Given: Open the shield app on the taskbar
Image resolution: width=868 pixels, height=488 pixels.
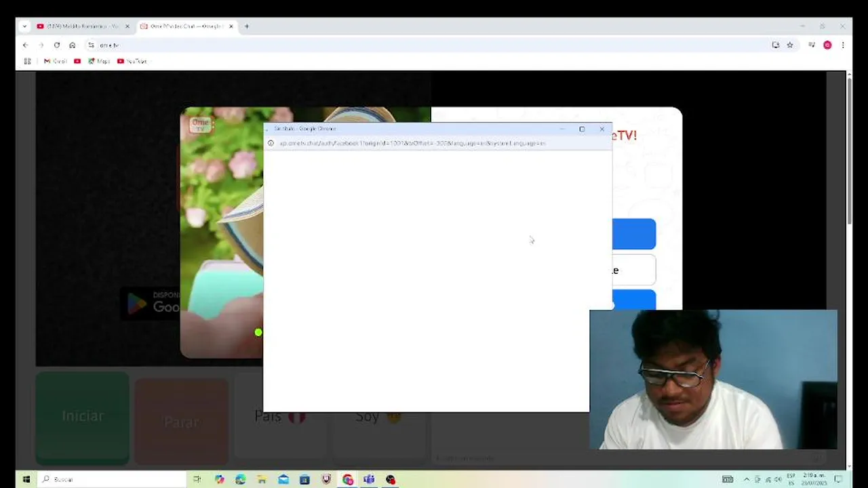Looking at the screenshot, I should tap(326, 479).
